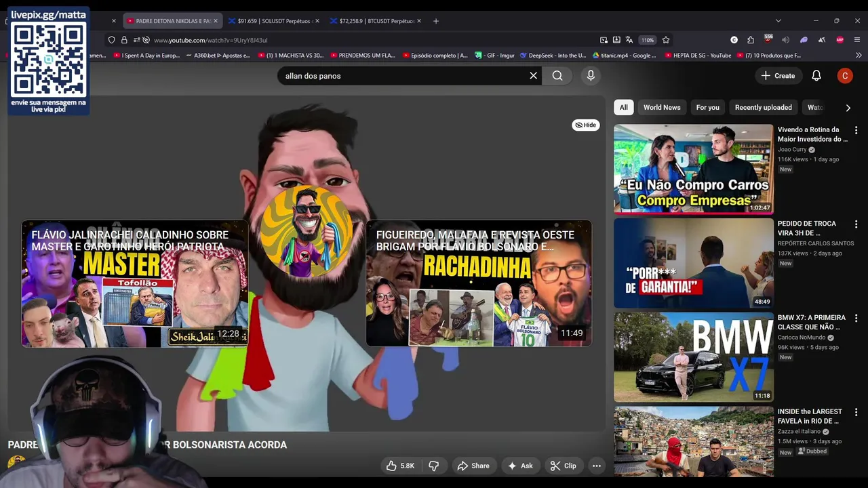Screen dimensions: 868x488
Task: Open the 'PORR*** DE GARANTIA' thumbnail
Action: (x=693, y=263)
